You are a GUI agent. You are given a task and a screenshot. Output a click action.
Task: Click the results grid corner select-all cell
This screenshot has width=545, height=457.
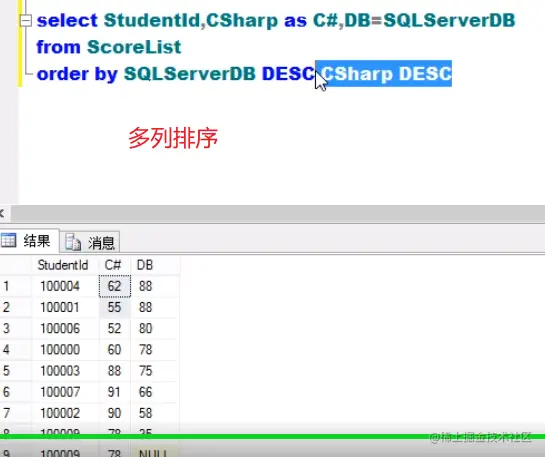pyautogui.click(x=16, y=265)
